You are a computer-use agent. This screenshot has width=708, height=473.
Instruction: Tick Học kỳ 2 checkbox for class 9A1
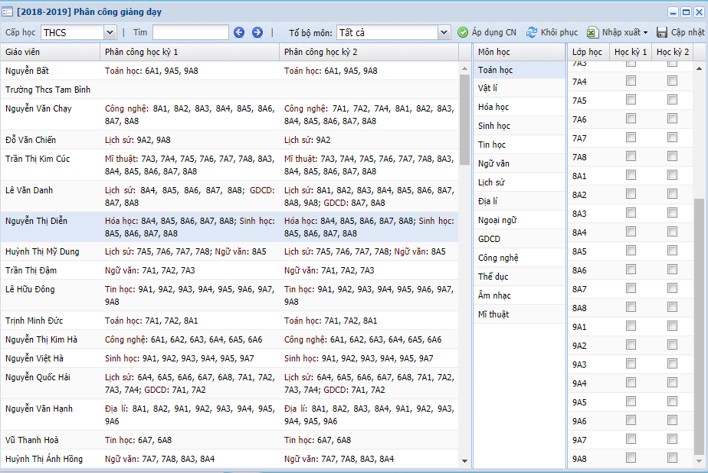click(672, 327)
